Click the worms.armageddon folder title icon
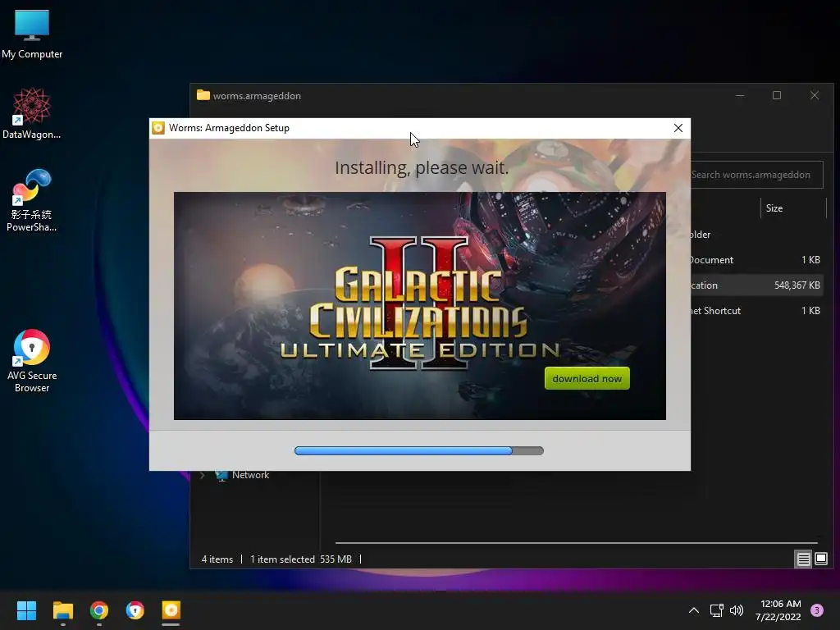Screen dimensions: 840x630 (203, 95)
